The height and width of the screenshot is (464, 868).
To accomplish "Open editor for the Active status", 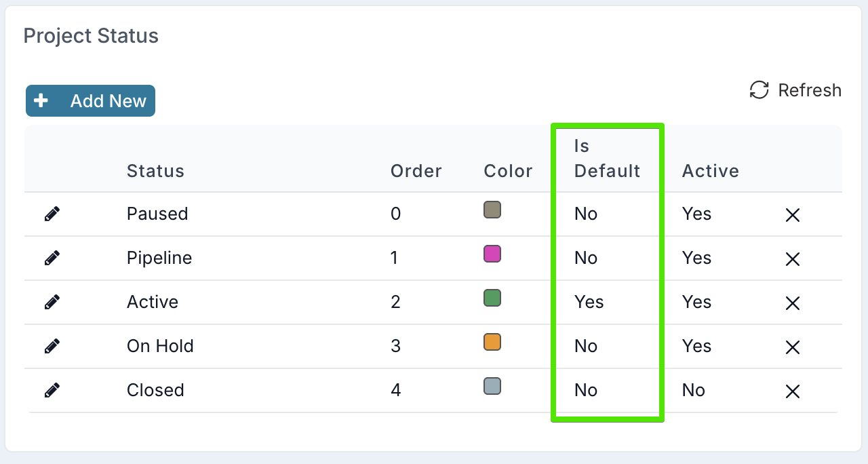I will [x=52, y=303].
